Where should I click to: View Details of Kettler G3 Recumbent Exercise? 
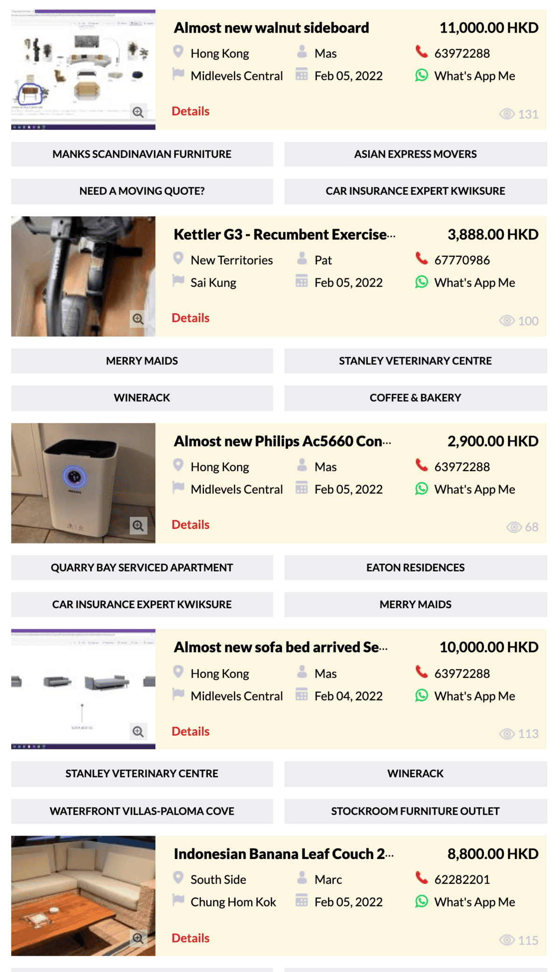190,318
